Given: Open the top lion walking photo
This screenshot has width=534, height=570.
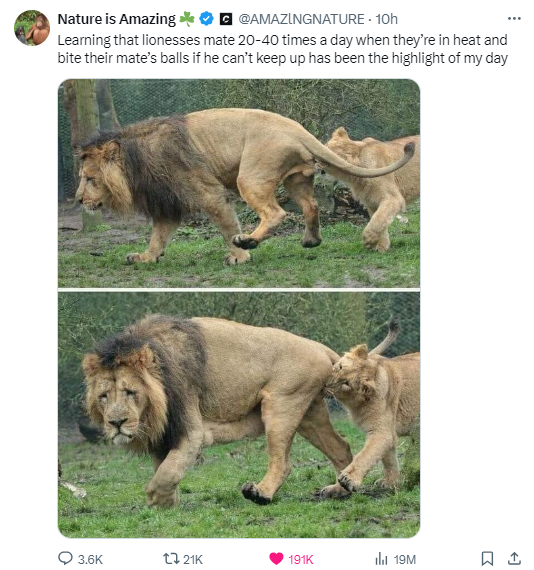Looking at the screenshot, I should coord(239,183).
